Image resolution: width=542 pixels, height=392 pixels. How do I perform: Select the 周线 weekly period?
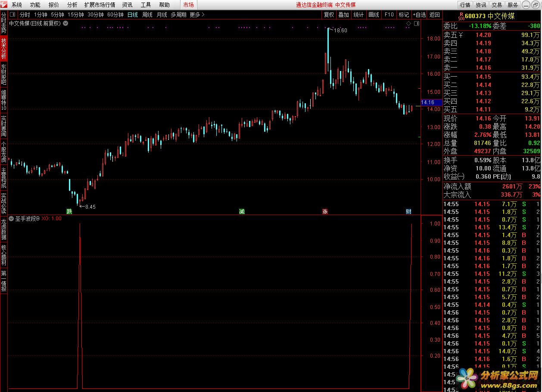click(147, 15)
